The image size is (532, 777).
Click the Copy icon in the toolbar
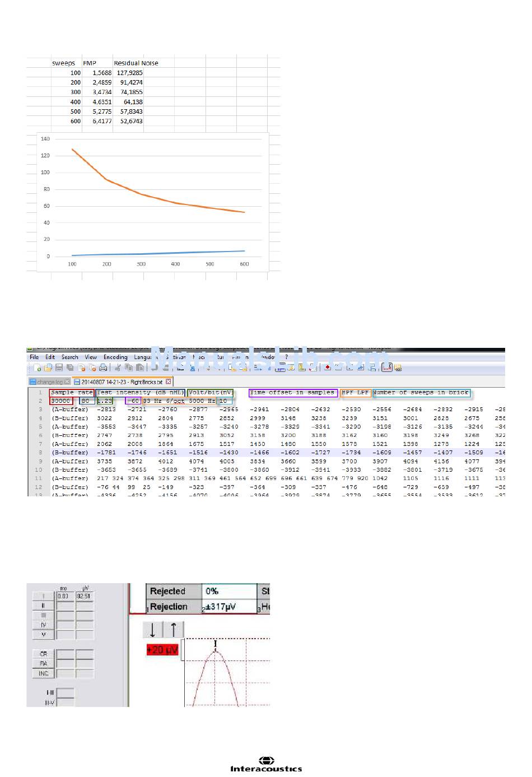click(129, 368)
